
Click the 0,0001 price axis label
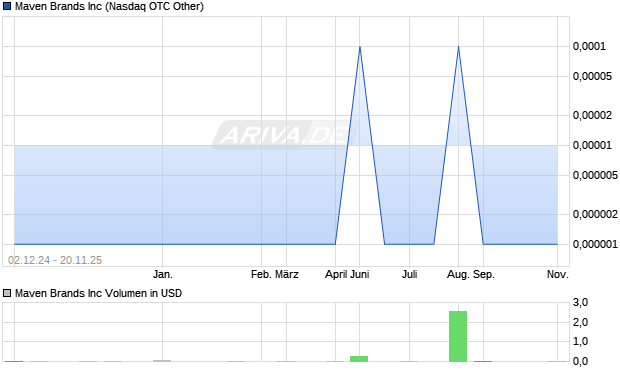point(589,46)
